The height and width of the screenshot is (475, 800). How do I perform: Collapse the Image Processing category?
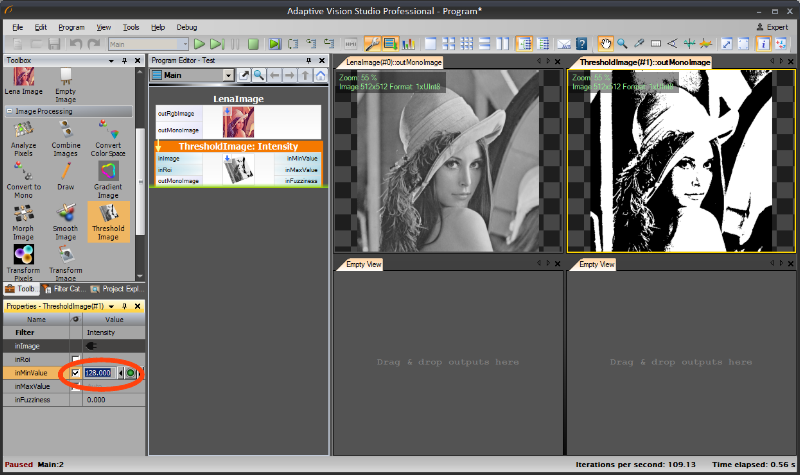pyautogui.click(x=9, y=111)
